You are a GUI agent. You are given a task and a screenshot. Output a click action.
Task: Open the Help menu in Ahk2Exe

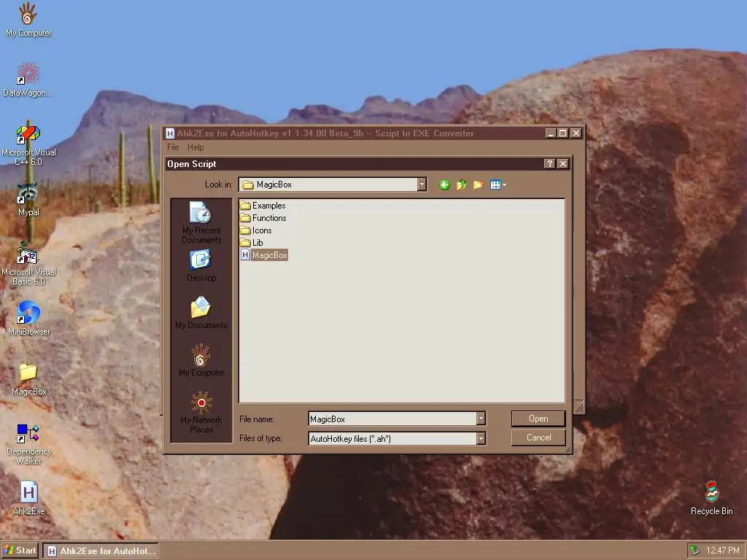(196, 147)
